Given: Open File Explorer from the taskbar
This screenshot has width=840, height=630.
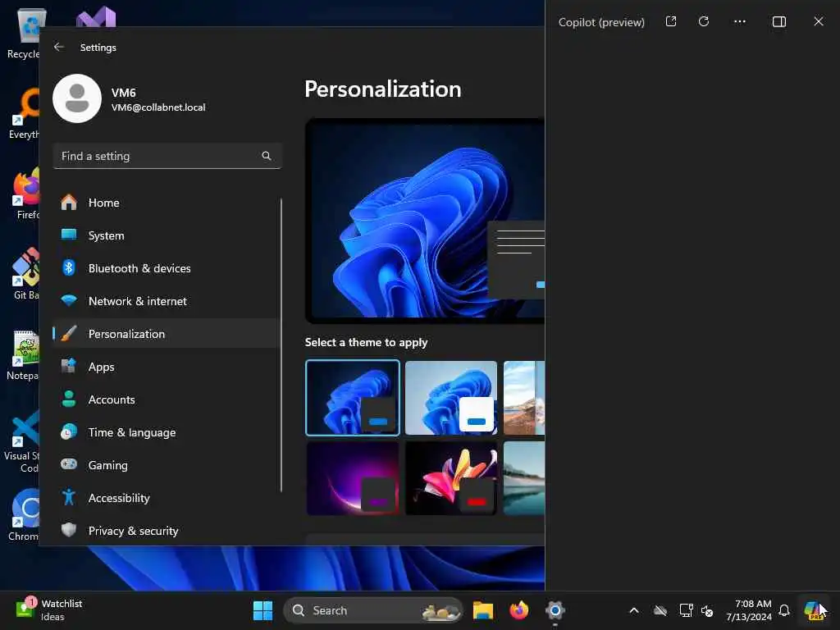Looking at the screenshot, I should (x=482, y=610).
